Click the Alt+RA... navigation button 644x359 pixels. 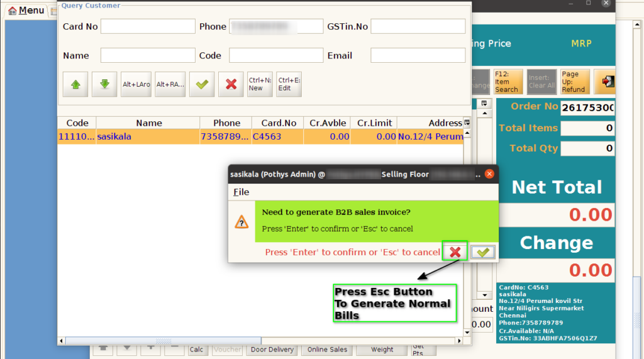[170, 84]
